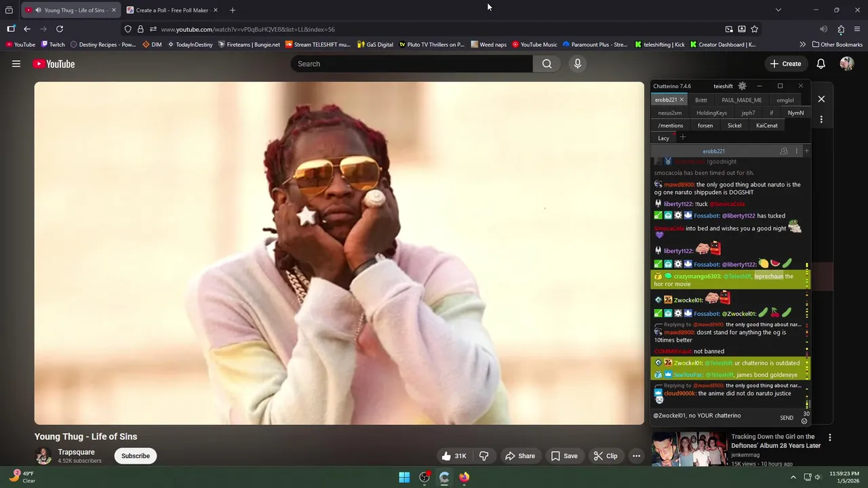
Task: Bookmark page with star icon
Action: click(754, 29)
